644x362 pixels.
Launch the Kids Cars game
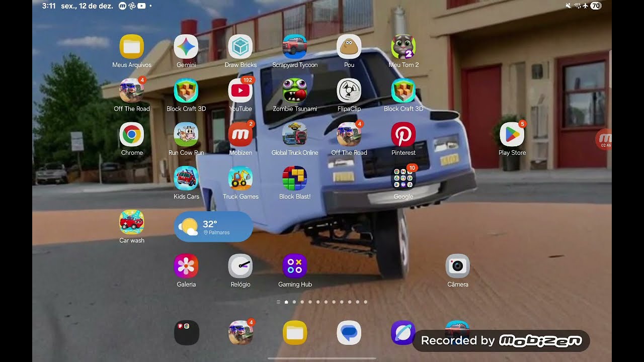point(186,178)
